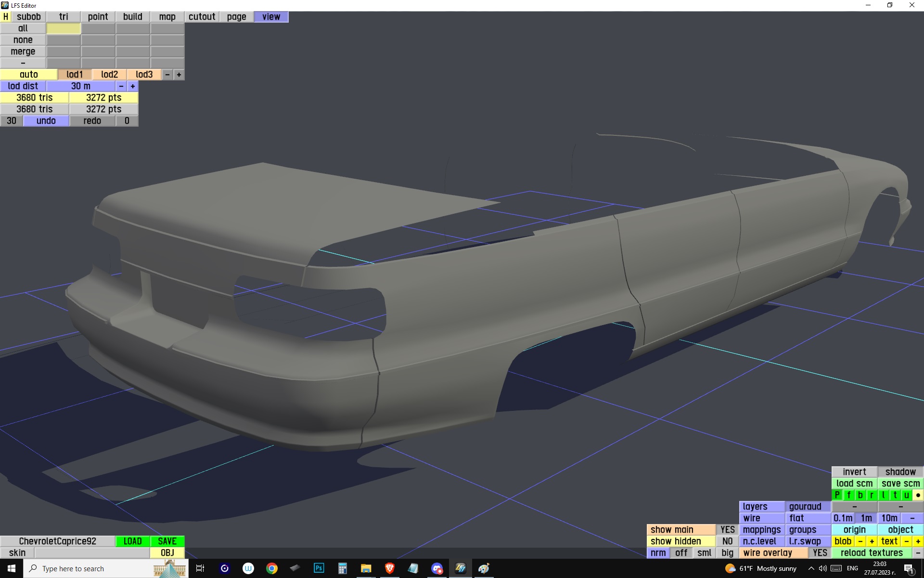This screenshot has width=924, height=578.
Task: Toggle the 'show main' YES button
Action: (x=727, y=529)
